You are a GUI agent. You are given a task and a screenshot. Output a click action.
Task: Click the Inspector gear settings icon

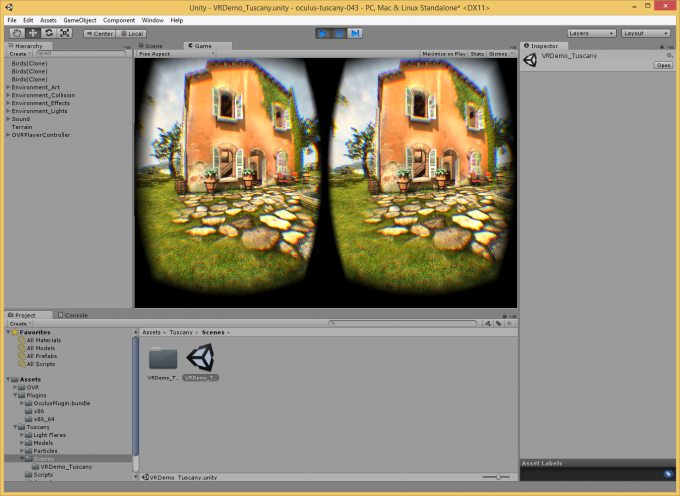[x=670, y=55]
